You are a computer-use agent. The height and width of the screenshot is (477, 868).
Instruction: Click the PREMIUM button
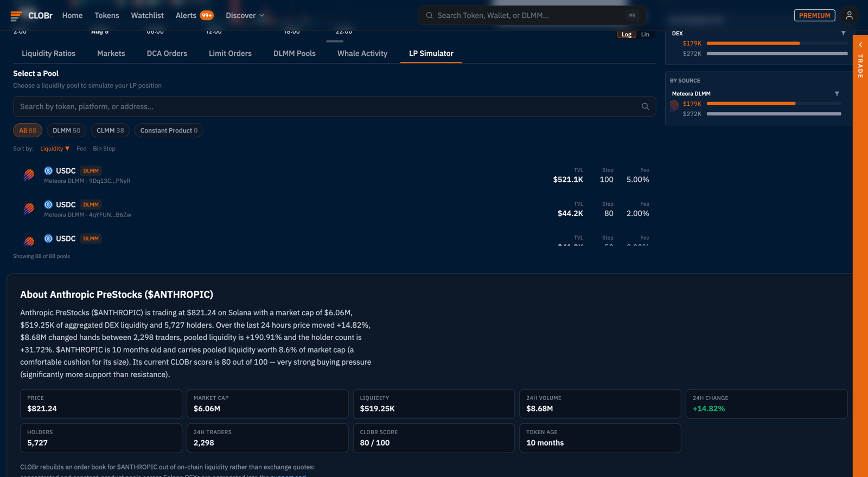(x=814, y=15)
